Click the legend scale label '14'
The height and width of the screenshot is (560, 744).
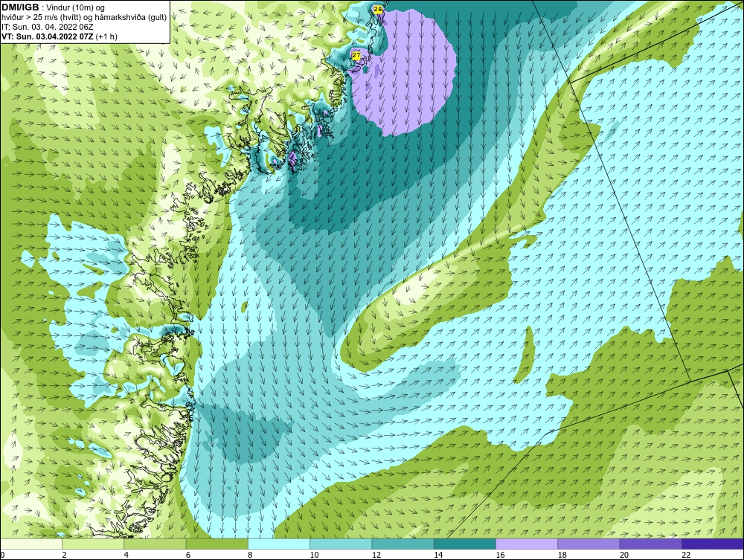coord(438,556)
